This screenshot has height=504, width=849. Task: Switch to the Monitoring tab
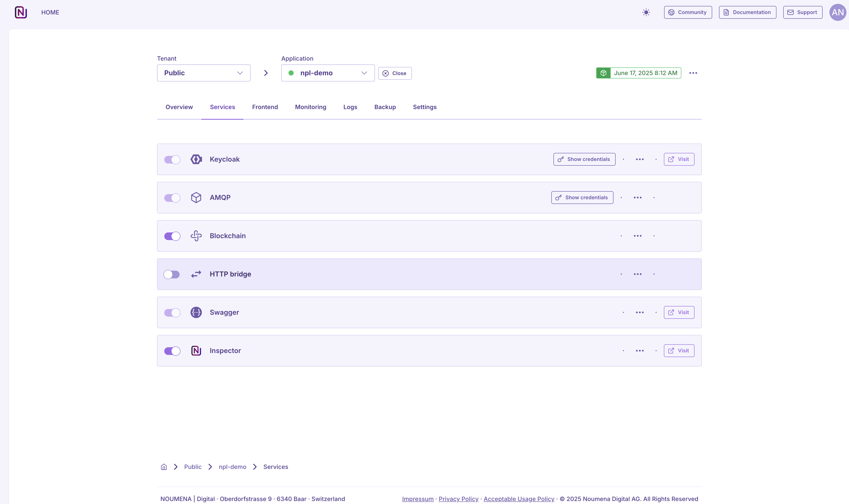point(310,107)
